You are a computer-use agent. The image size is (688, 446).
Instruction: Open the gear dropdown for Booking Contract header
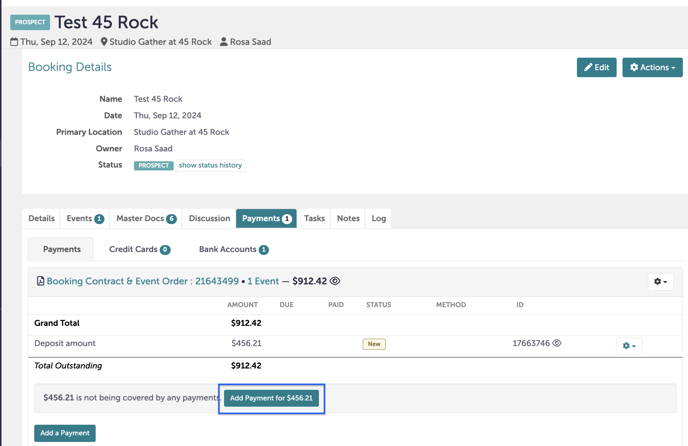coord(660,282)
